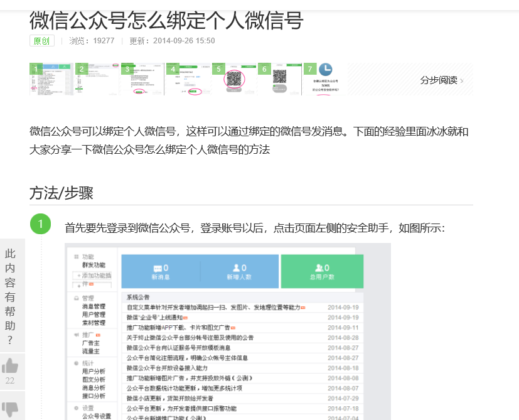Click the step 1 instruction text
This screenshot has height=420, width=519.
(x=255, y=229)
